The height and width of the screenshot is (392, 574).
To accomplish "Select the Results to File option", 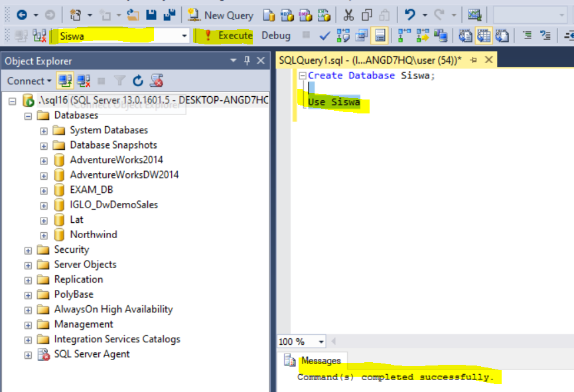I will tap(502, 36).
